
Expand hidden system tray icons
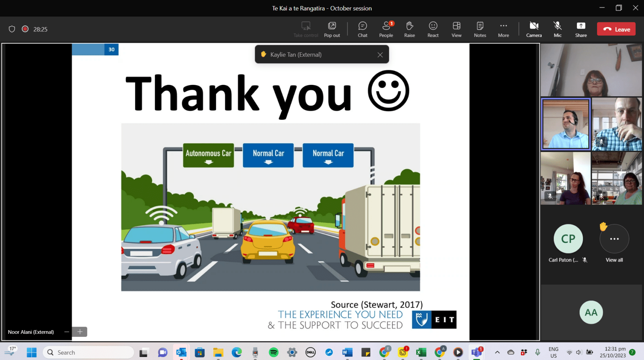point(497,352)
